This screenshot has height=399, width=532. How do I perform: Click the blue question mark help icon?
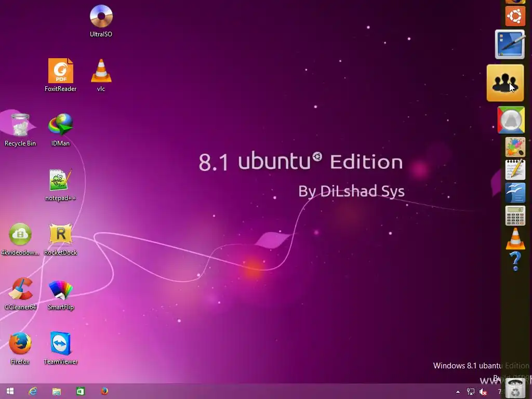(x=515, y=261)
